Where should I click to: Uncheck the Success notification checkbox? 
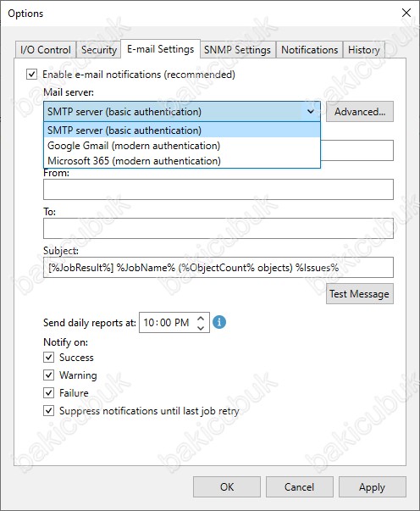[48, 357]
